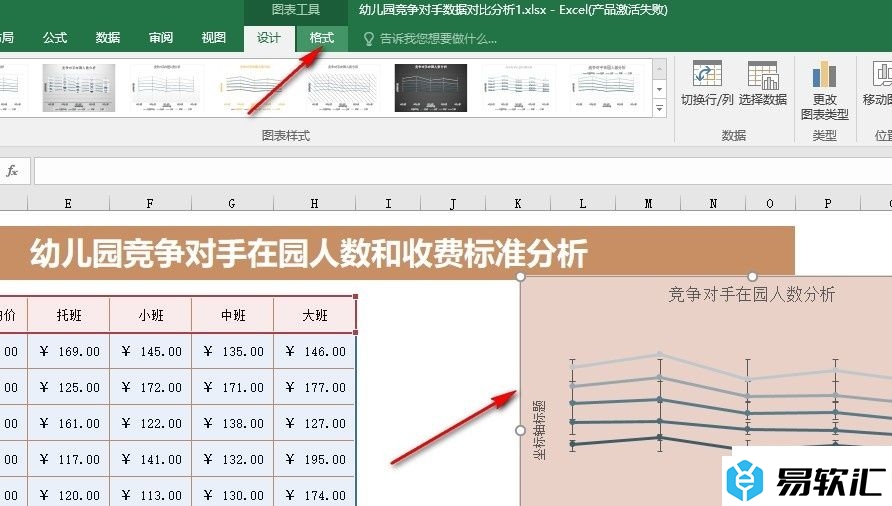892x506 pixels.
Task: Click the fx insert function button
Action: (x=12, y=171)
